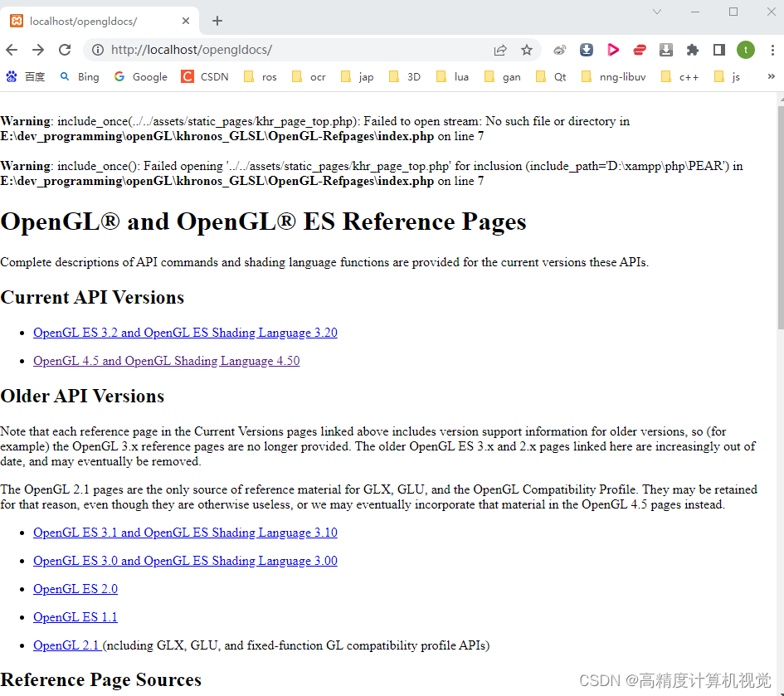Open the Qt bookmark folder
Image resolution: width=784 pixels, height=696 pixels.
(x=551, y=76)
